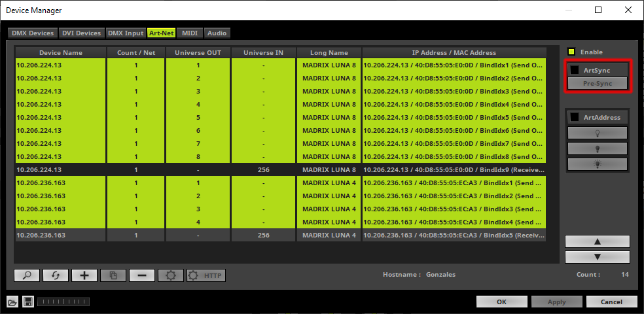Select LUNA 8 row with BindIdx6
Image resolution: width=644 pixels, height=314 pixels.
pos(281,131)
